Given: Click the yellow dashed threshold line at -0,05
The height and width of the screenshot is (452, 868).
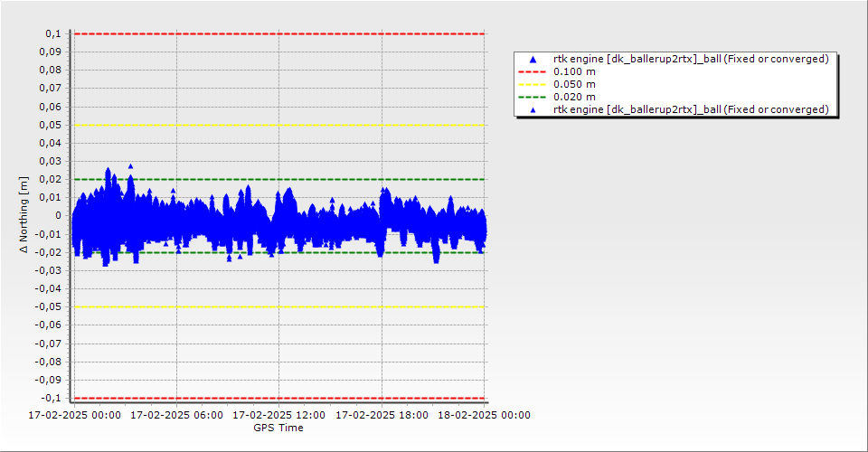Looking at the screenshot, I should click(x=279, y=307).
